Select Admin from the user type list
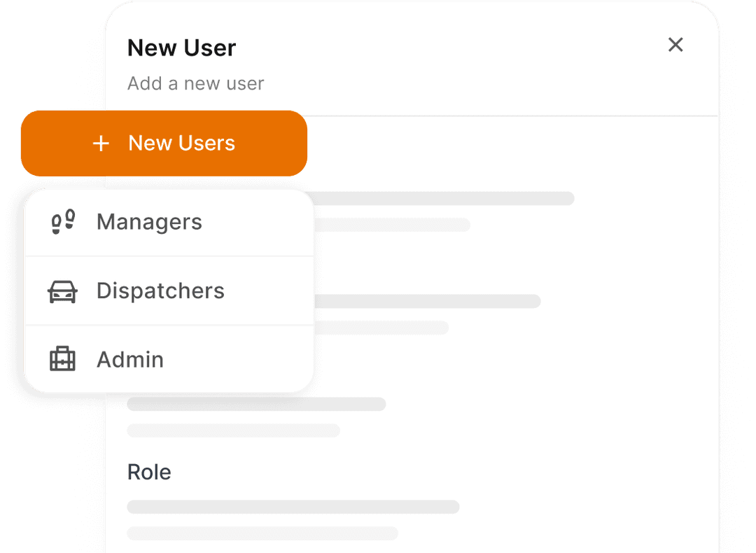756x553 pixels. [130, 359]
